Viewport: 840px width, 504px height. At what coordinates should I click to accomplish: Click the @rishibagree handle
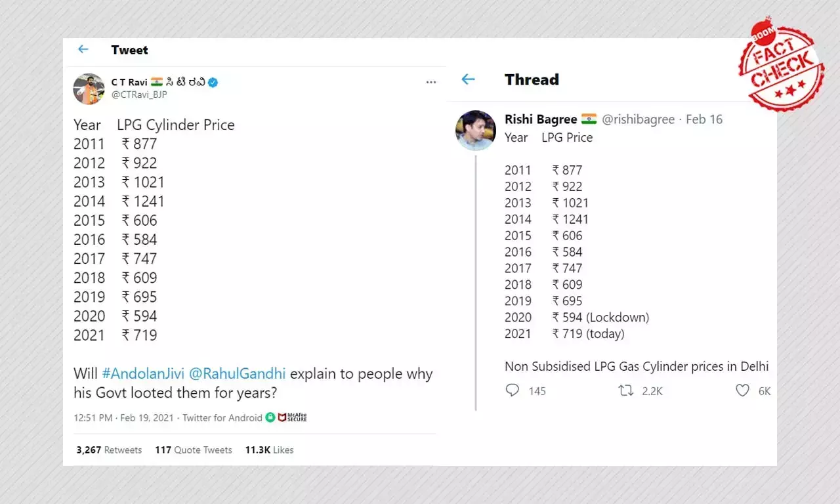pyautogui.click(x=639, y=119)
